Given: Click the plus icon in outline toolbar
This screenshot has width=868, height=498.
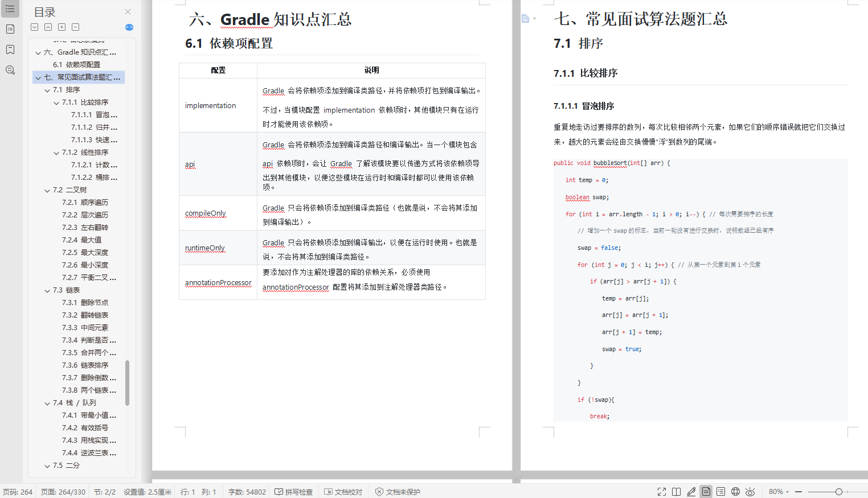Looking at the screenshot, I should [x=62, y=27].
